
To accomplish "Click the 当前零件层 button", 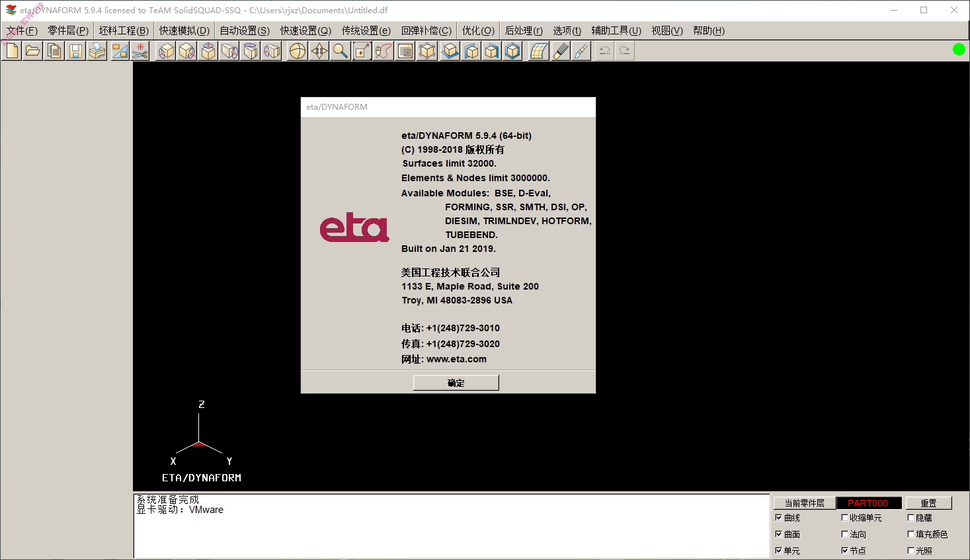I will point(804,503).
